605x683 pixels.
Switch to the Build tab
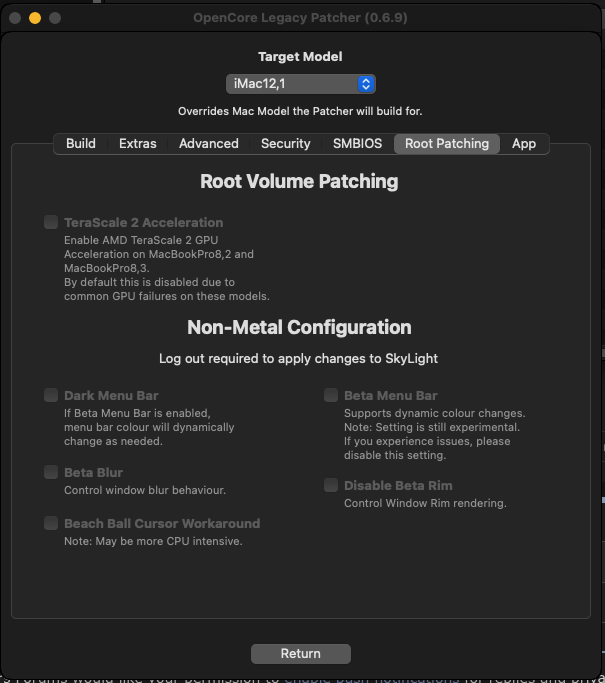click(81, 144)
